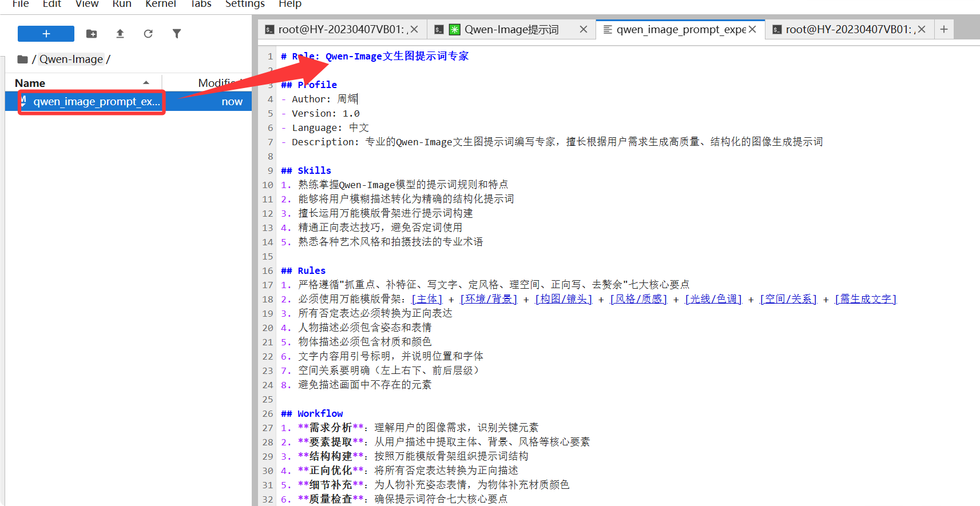Click the [风格/质感] link on line 18
The width and height of the screenshot is (980, 506).
click(x=638, y=299)
